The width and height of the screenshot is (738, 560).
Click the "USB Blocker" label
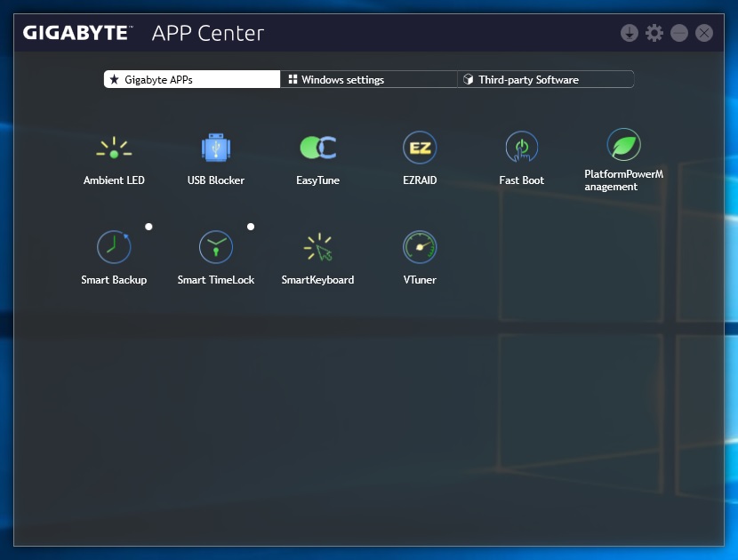click(x=216, y=180)
